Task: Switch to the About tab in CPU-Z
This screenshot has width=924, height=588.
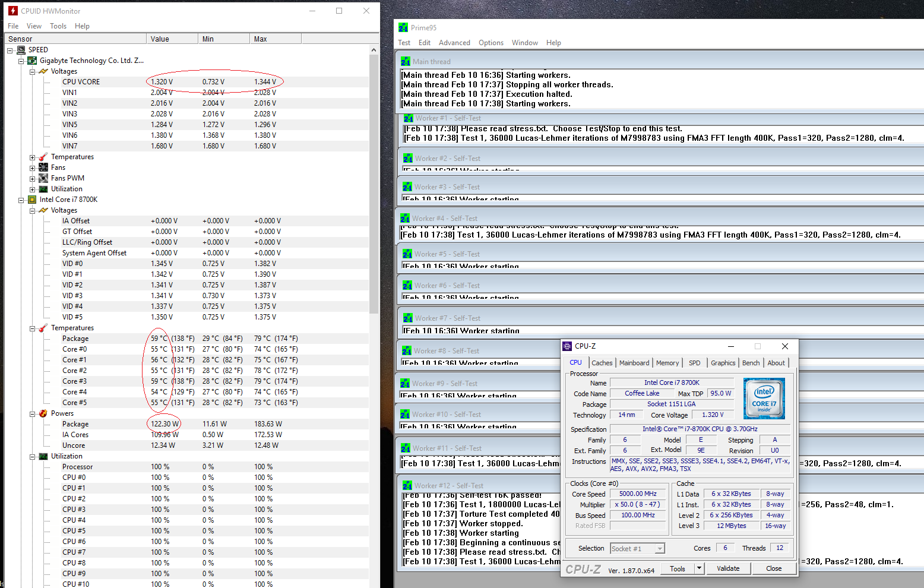Action: 776,363
